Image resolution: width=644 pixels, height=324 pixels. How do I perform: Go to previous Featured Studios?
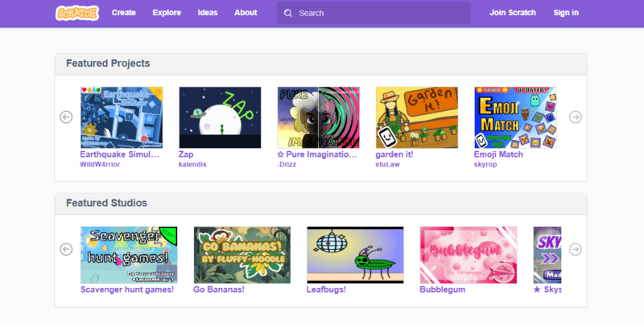pos(66,249)
